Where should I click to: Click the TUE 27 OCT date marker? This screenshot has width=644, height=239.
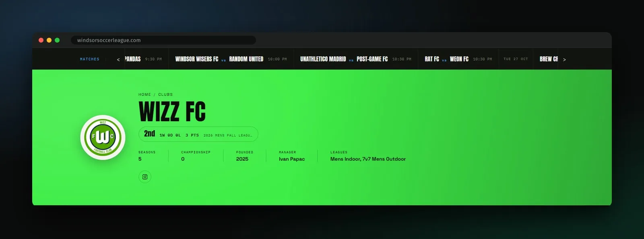(516, 59)
